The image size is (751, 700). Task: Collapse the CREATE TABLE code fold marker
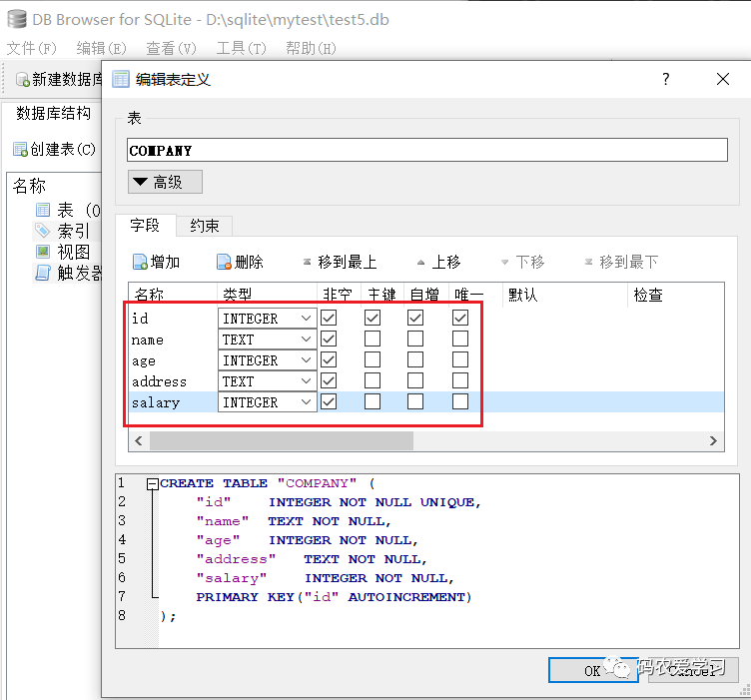click(153, 484)
